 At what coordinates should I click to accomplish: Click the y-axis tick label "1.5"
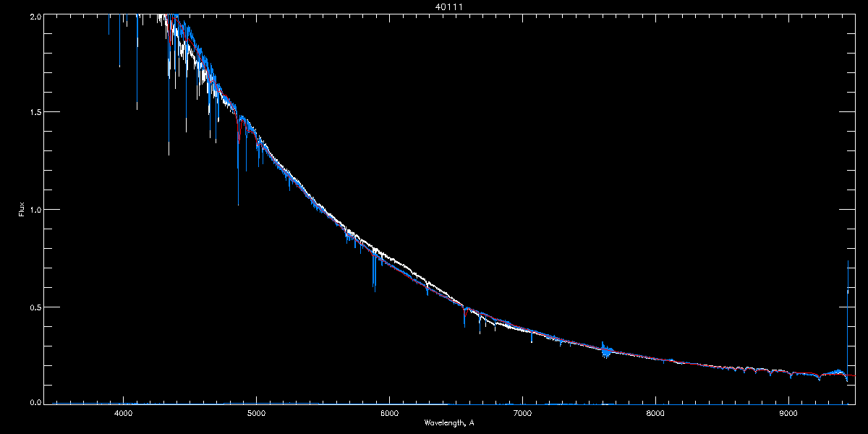35,112
